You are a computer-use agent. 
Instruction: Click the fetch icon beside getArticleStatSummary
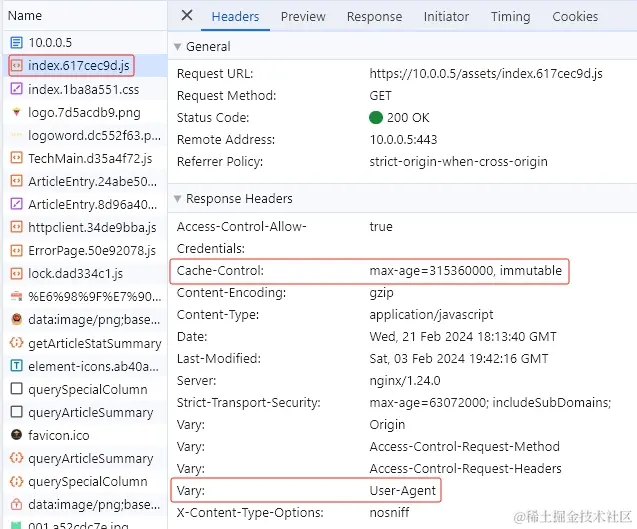(x=17, y=343)
